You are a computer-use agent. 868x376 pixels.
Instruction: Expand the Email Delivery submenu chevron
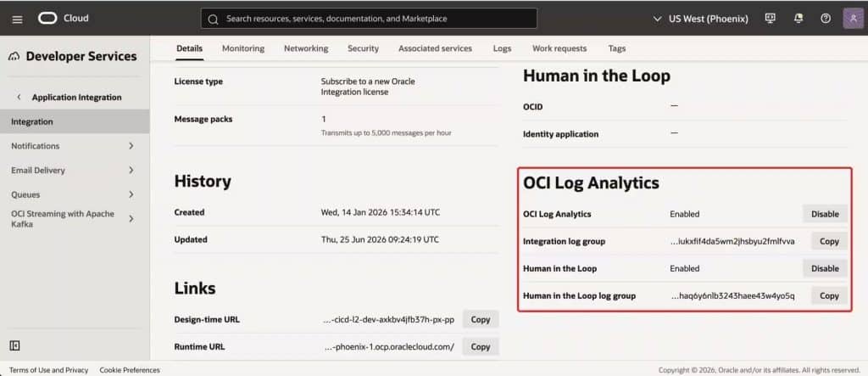[x=131, y=171]
